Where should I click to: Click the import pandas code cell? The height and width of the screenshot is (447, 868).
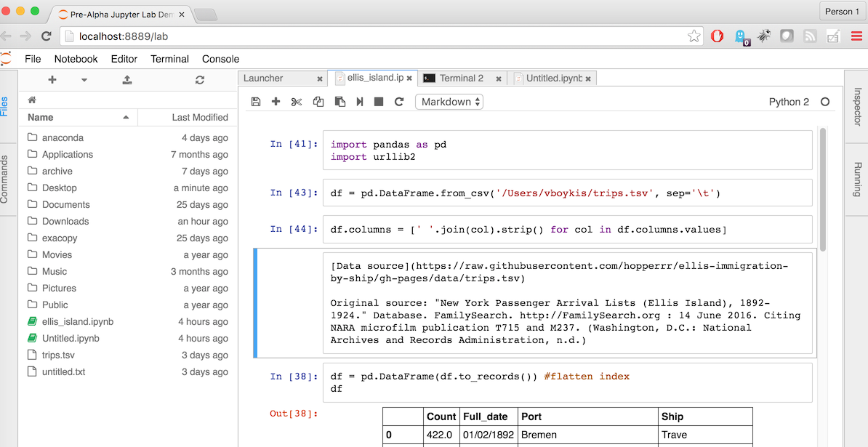568,150
